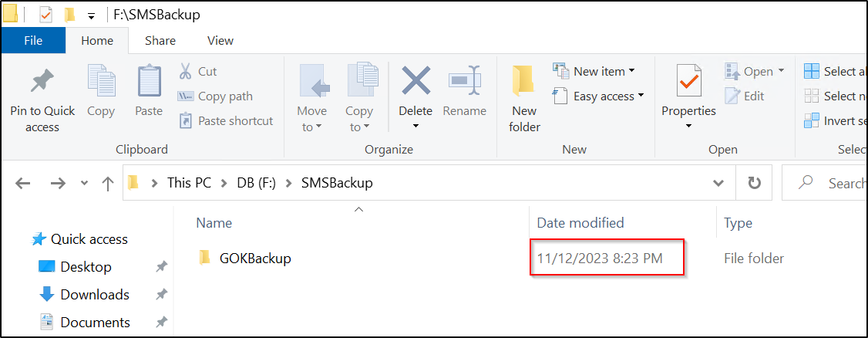
Task: Click the red Delete X icon
Action: tap(415, 81)
